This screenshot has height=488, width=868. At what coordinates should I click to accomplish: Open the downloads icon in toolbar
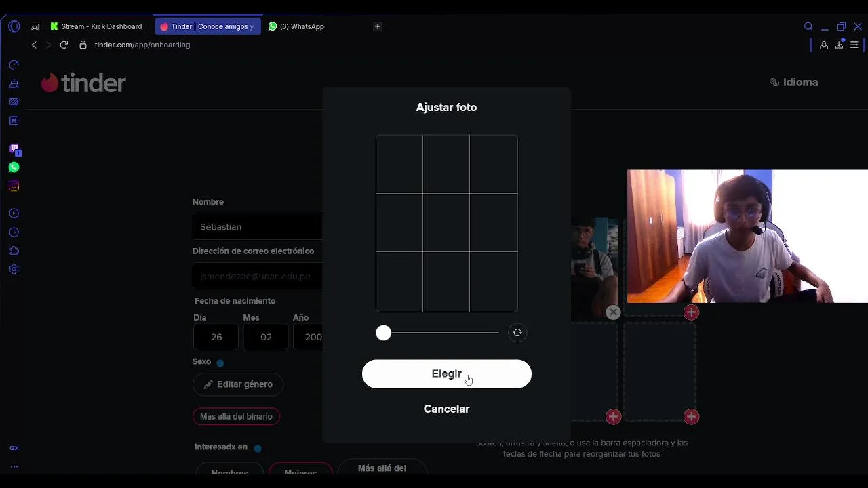tap(840, 45)
